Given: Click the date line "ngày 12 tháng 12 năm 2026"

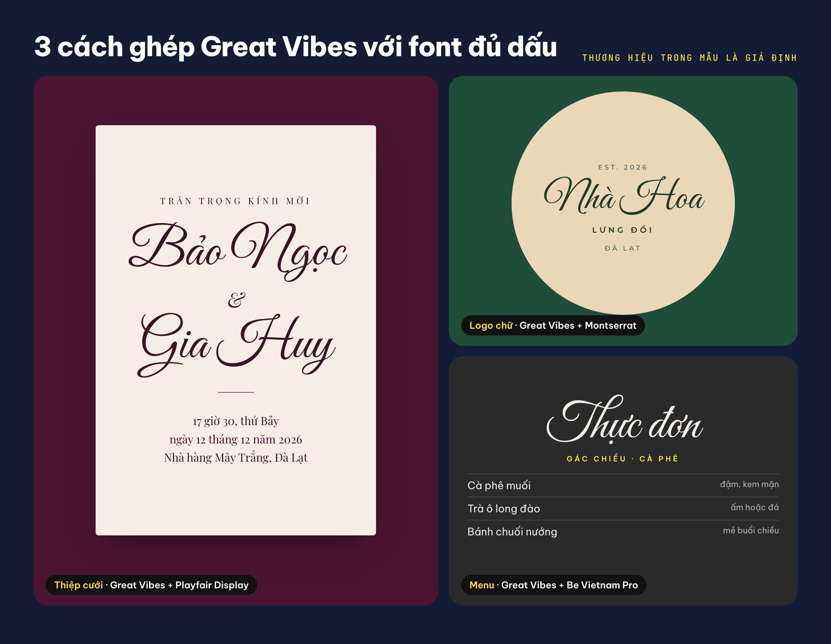Looking at the screenshot, I should [236, 439].
